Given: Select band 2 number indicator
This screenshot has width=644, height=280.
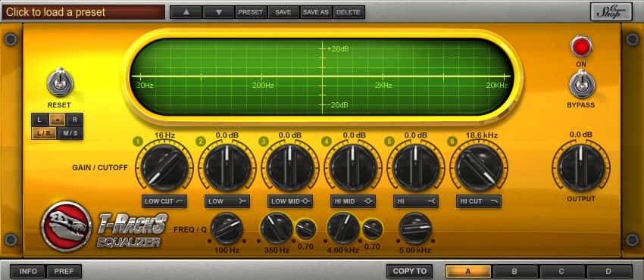Looking at the screenshot, I should (x=201, y=142).
